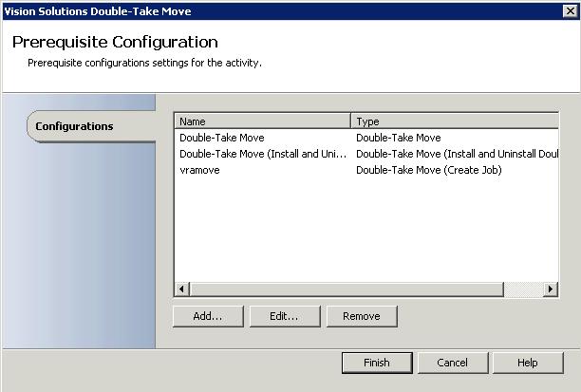Select the Configurations tab
581x392 pixels.
point(91,126)
